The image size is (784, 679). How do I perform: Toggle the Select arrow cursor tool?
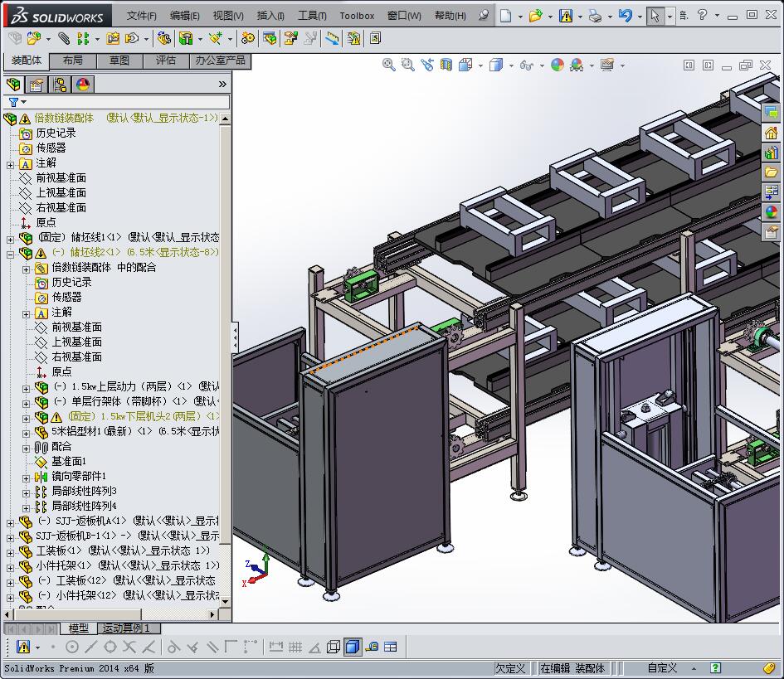coord(655,16)
